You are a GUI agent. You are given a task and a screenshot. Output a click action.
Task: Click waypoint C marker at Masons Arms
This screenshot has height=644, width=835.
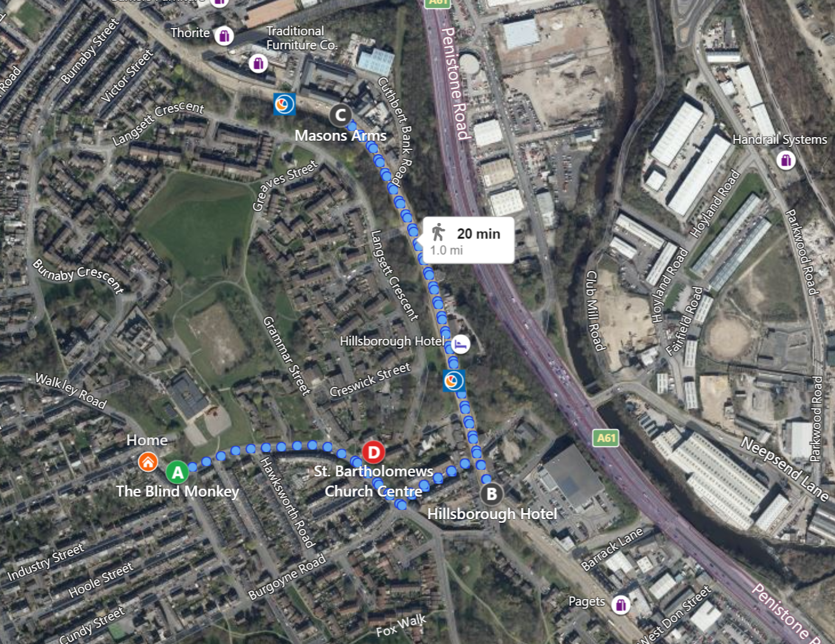341,115
